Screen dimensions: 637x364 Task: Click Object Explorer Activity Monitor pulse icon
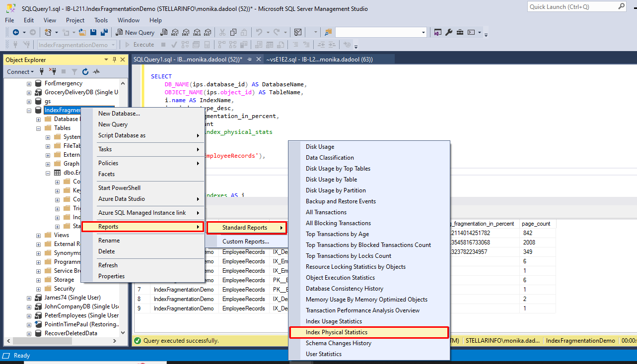point(96,71)
